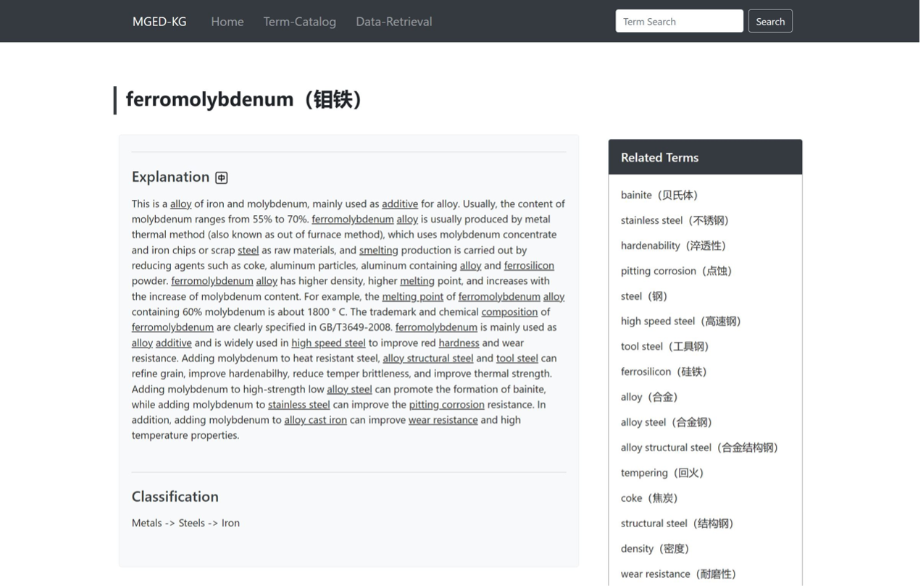Image resolution: width=923 pixels, height=588 pixels.
Task: Open tempering (回火) related term
Action: pyautogui.click(x=661, y=473)
